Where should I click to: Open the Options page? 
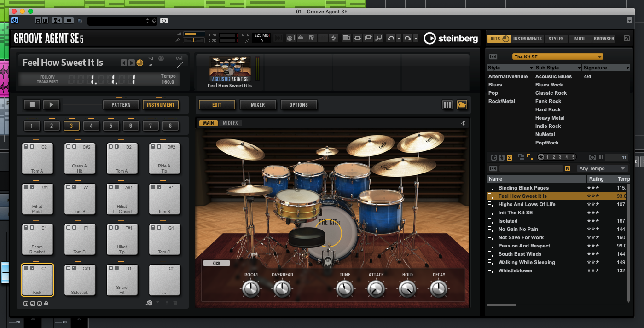click(x=299, y=105)
